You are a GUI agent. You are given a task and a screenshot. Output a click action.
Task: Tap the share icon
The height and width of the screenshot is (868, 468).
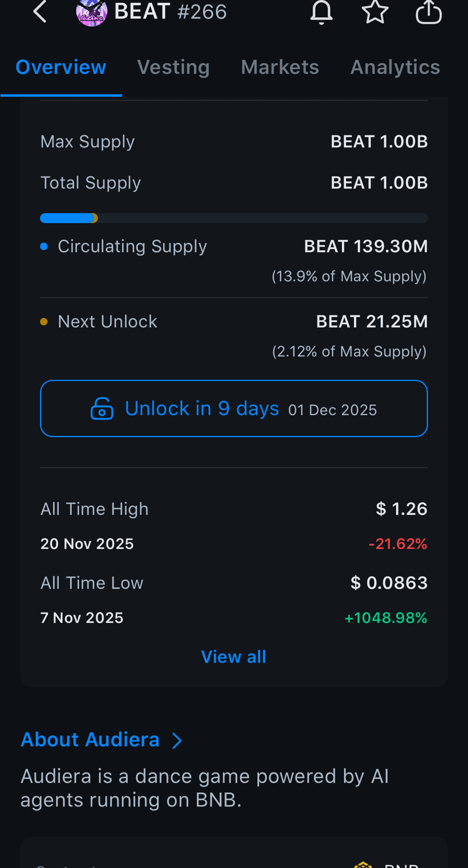coord(428,11)
